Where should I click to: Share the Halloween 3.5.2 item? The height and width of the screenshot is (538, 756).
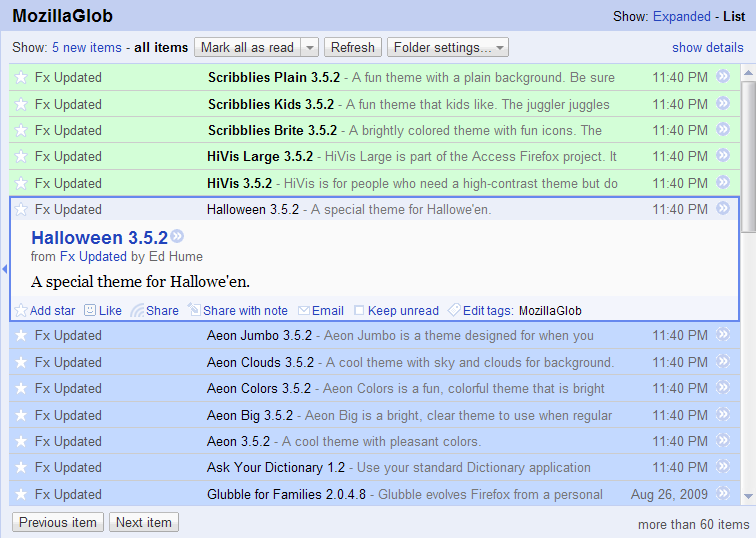tap(155, 310)
